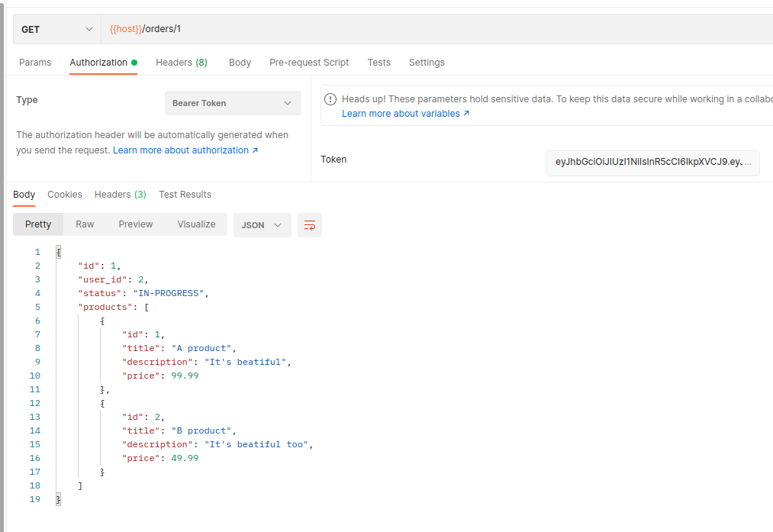Click the Type label in Authorization panel
Screen dimensions: 773x532
pyautogui.click(x=27, y=100)
